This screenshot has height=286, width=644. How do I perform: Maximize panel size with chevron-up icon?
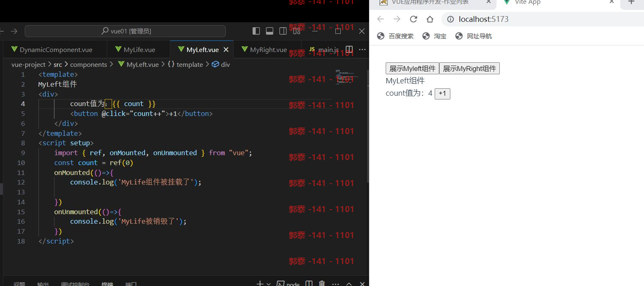(349, 284)
